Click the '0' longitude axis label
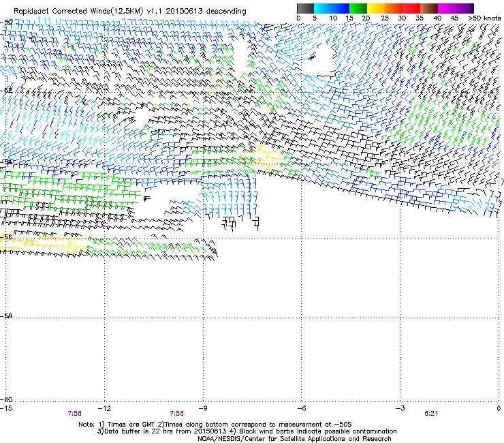Image resolution: width=504 pixels, height=443 pixels. 499,408
